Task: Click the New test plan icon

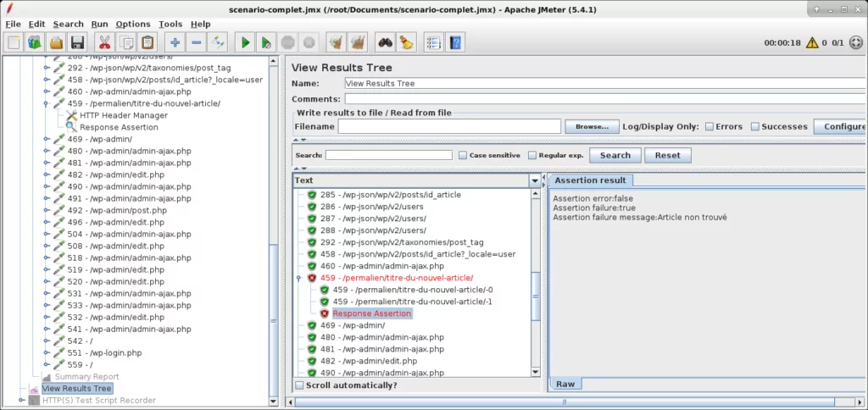Action: [14, 42]
